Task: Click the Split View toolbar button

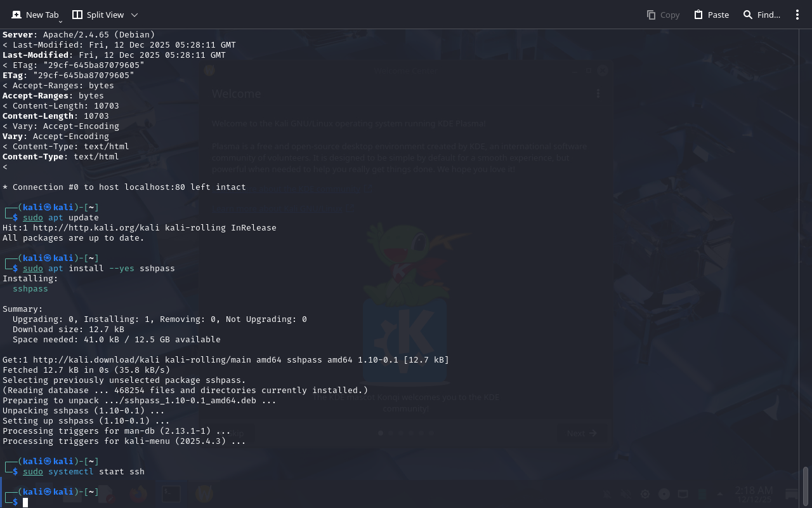Action: [x=98, y=15]
